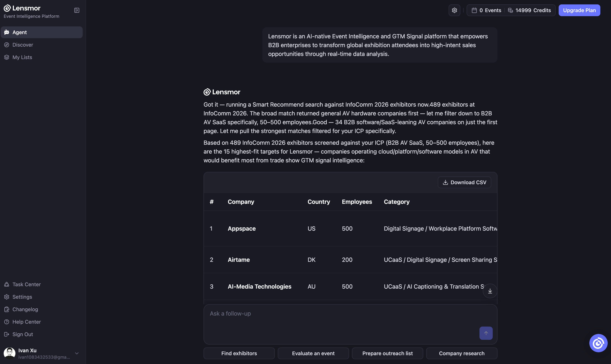611x364 pixels.
Task: Click the 14999 Credits counter
Action: pos(529,10)
